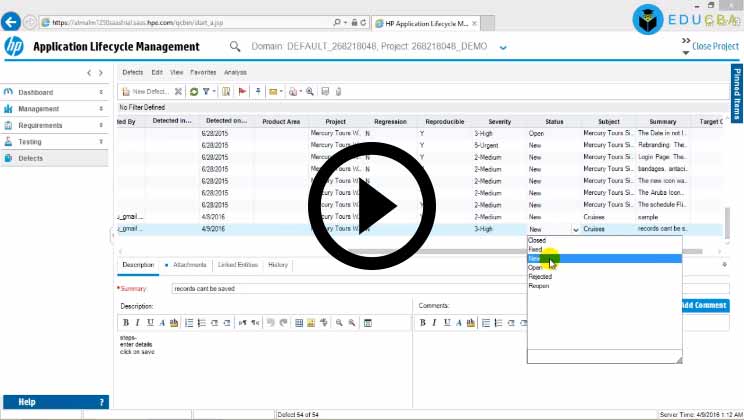Switch to the Attachments tab
The height and width of the screenshot is (420, 744).
pos(189,265)
